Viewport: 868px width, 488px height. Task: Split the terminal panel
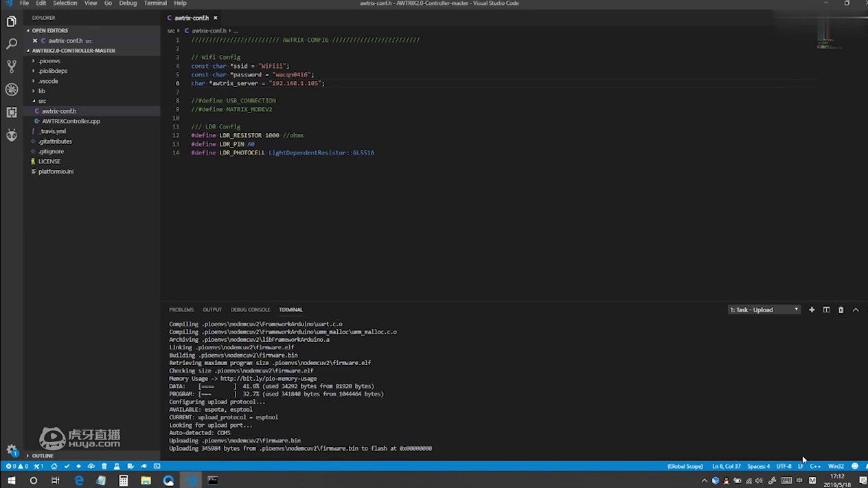pyautogui.click(x=826, y=310)
